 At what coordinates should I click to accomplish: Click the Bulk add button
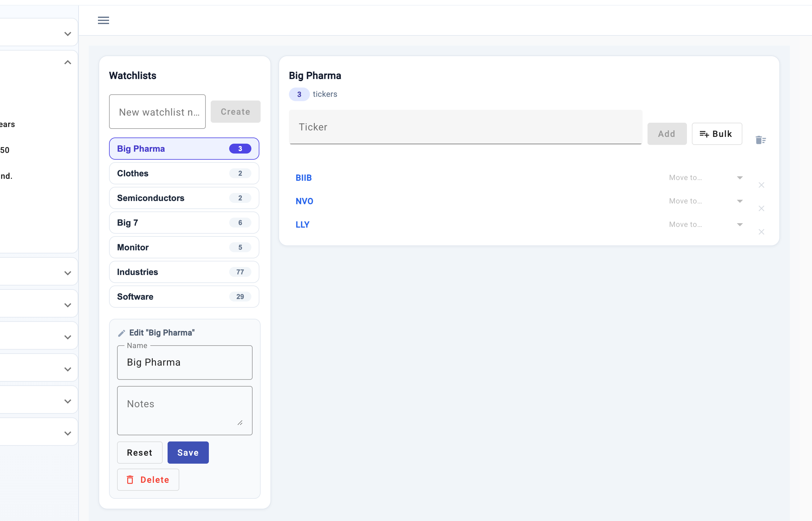point(717,134)
